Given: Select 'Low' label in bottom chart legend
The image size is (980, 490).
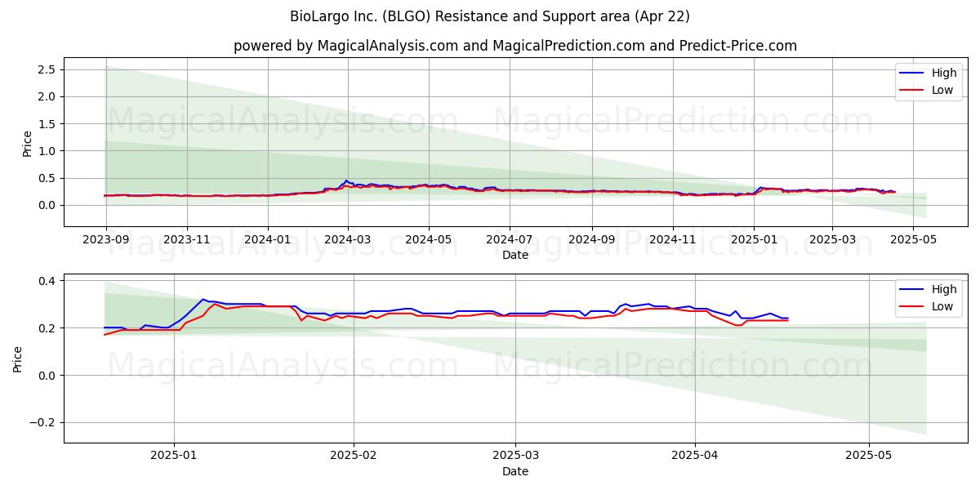Looking at the screenshot, I should [942, 306].
